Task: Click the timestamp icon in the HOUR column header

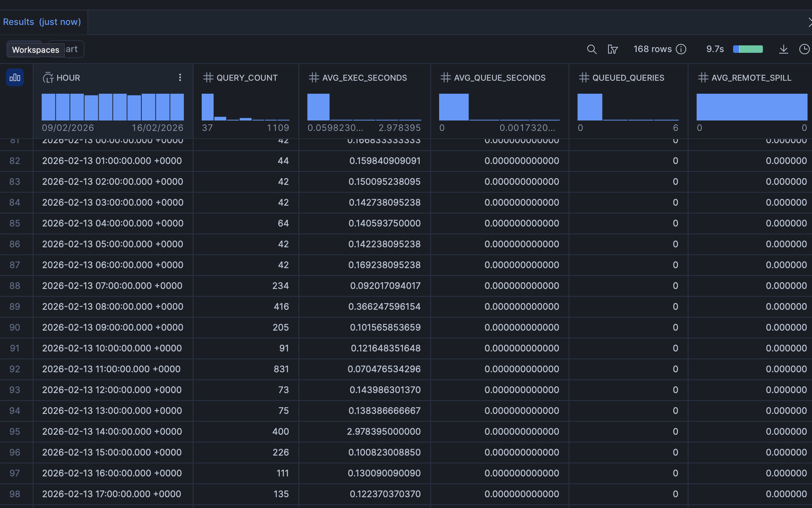Action: coord(48,78)
